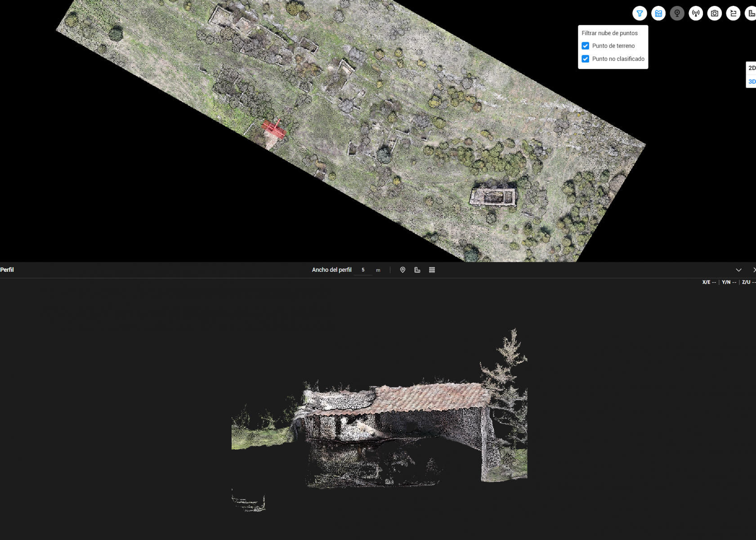756x540 pixels.
Task: Uncheck the Punto de terreno checkbox
Action: pyautogui.click(x=586, y=46)
